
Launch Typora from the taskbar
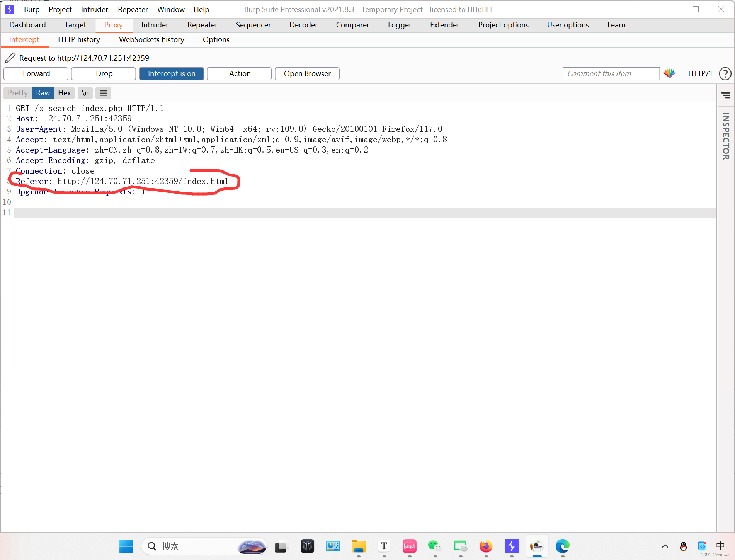pos(384,546)
